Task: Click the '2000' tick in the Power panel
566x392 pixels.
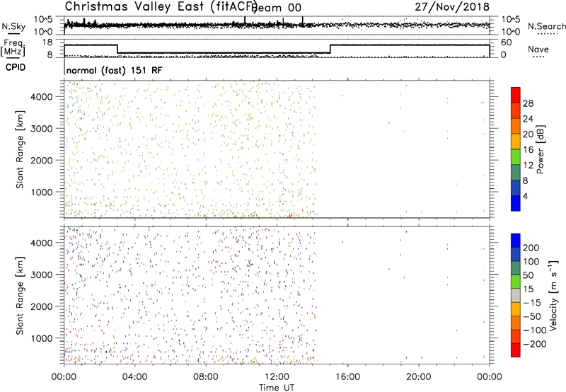Action: click(x=41, y=160)
